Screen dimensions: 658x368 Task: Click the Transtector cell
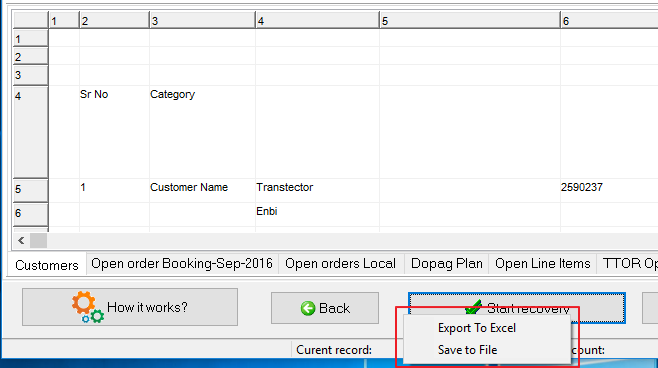click(317, 191)
